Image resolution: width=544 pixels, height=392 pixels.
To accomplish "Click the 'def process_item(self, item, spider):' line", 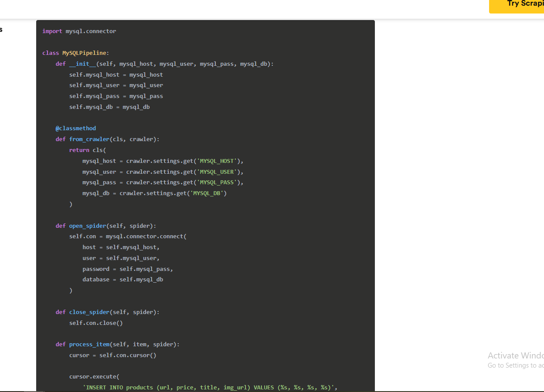I will click(x=118, y=345).
